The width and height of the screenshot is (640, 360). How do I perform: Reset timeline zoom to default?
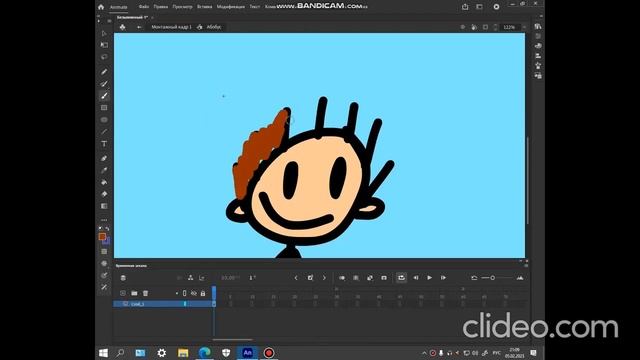click(474, 278)
